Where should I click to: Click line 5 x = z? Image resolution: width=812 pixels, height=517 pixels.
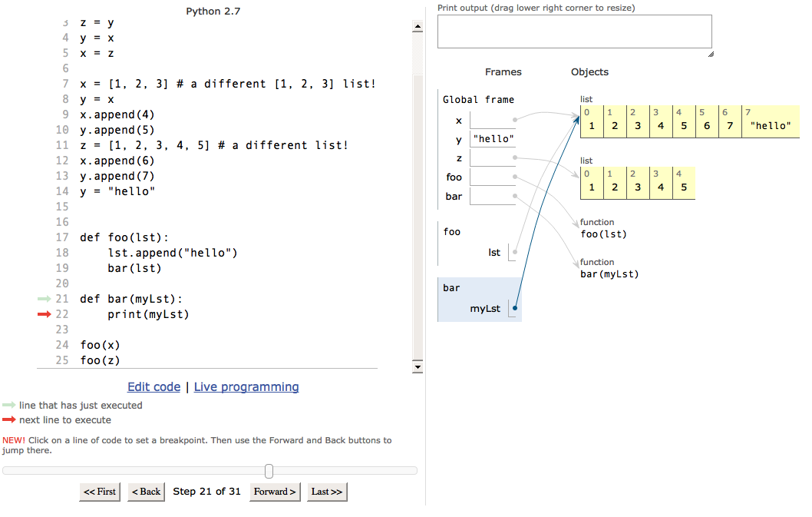[x=97, y=53]
